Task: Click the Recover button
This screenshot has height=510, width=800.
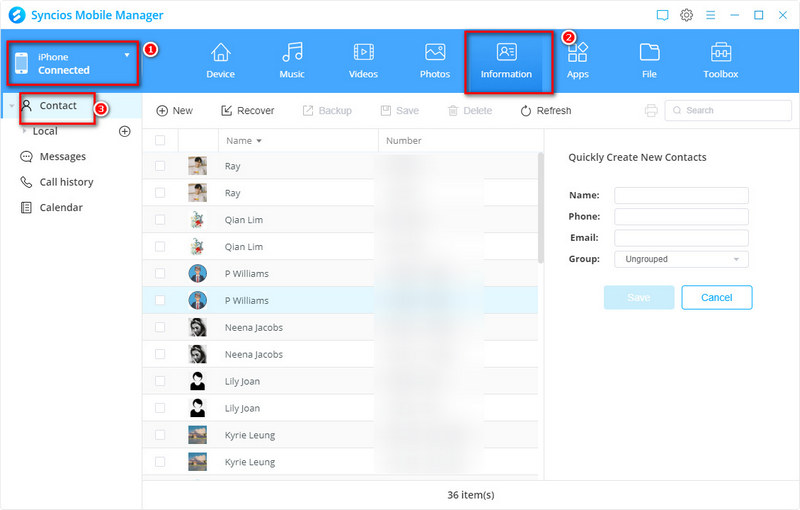Action: [247, 111]
